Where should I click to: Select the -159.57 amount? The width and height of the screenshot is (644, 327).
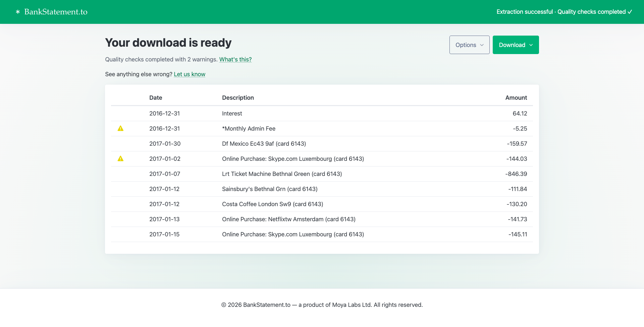[517, 144]
